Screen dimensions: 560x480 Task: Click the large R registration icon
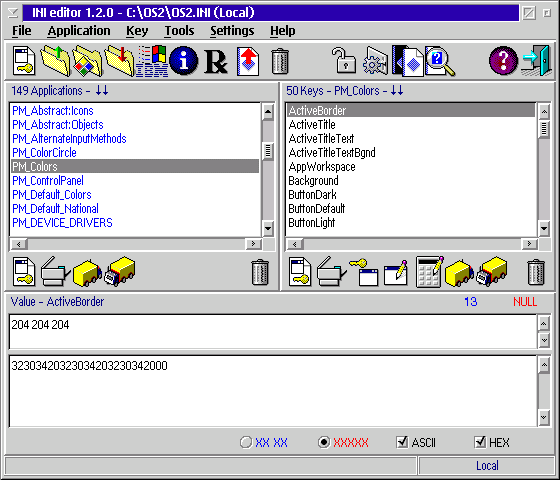[216, 62]
